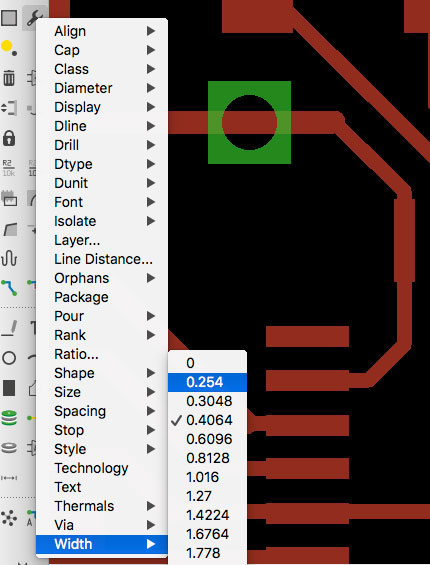Select the grey square Group tool icon
Image resolution: width=430 pixels, height=565 pixels.
click(9, 17)
